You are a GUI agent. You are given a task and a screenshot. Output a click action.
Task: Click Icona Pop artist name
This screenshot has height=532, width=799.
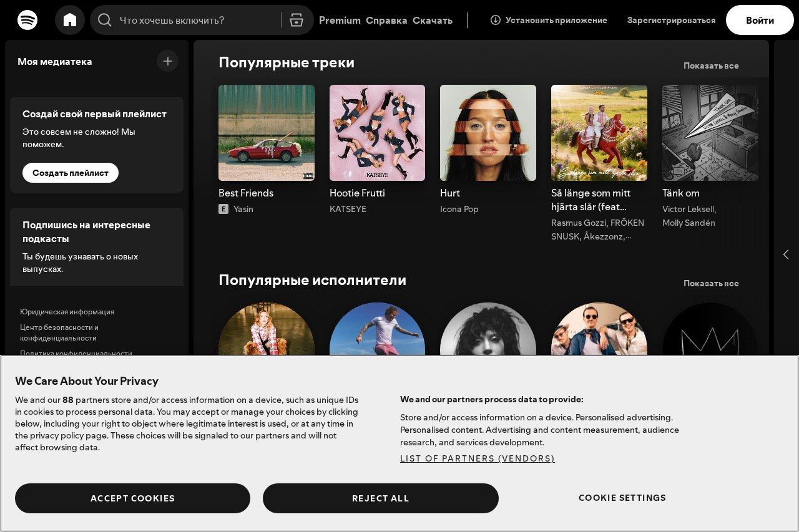[x=459, y=209]
